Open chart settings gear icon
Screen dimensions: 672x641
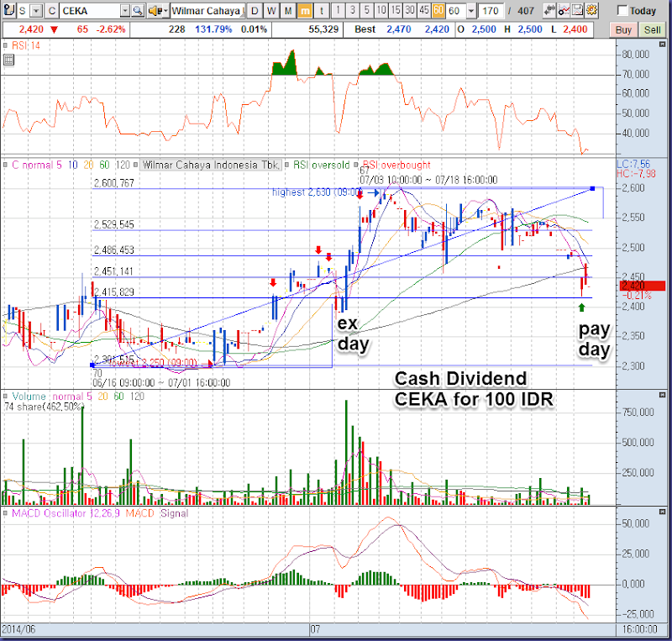coord(592,10)
